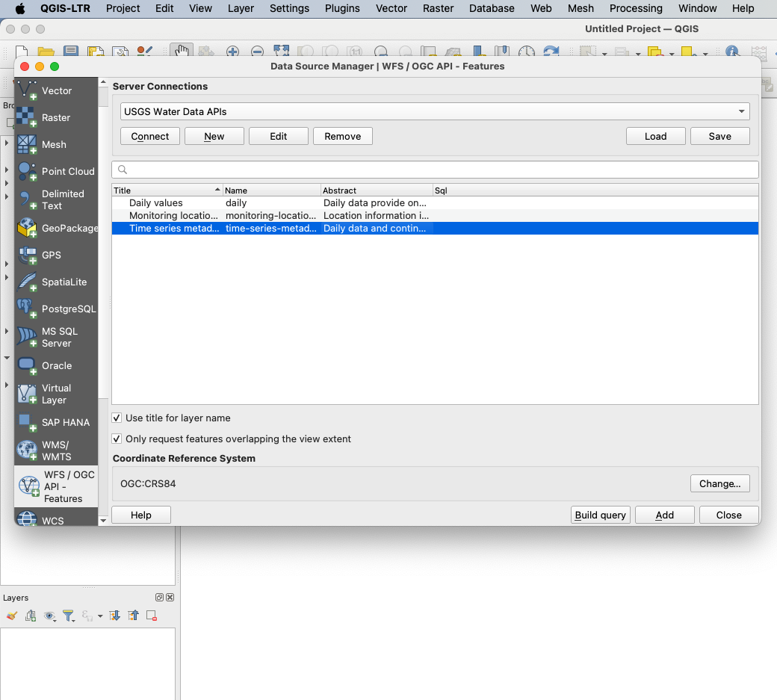The height and width of the screenshot is (700, 777).
Task: Click the Add Group icon in Layers panel
Action: pyautogui.click(x=31, y=616)
